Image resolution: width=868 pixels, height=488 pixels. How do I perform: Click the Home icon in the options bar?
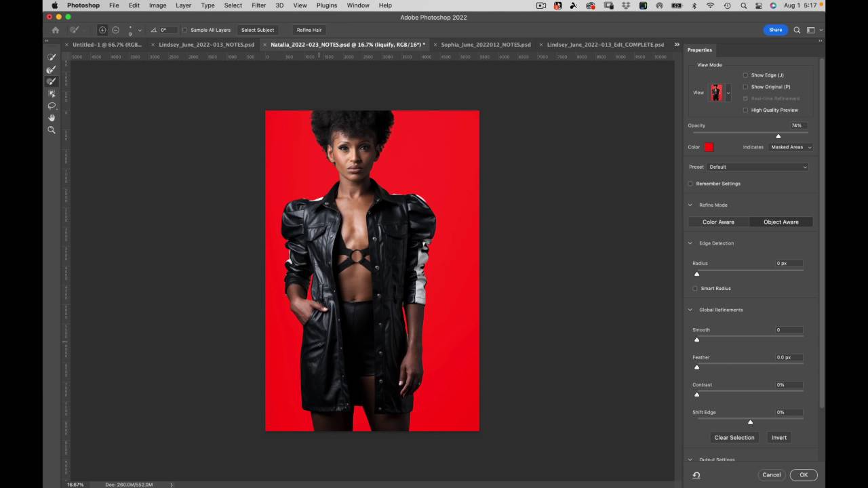pyautogui.click(x=56, y=30)
